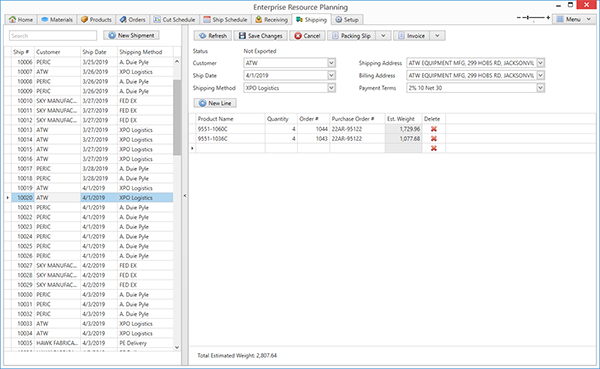This screenshot has height=369, width=600.
Task: Sort by the Shipping Method column header
Action: (145, 52)
